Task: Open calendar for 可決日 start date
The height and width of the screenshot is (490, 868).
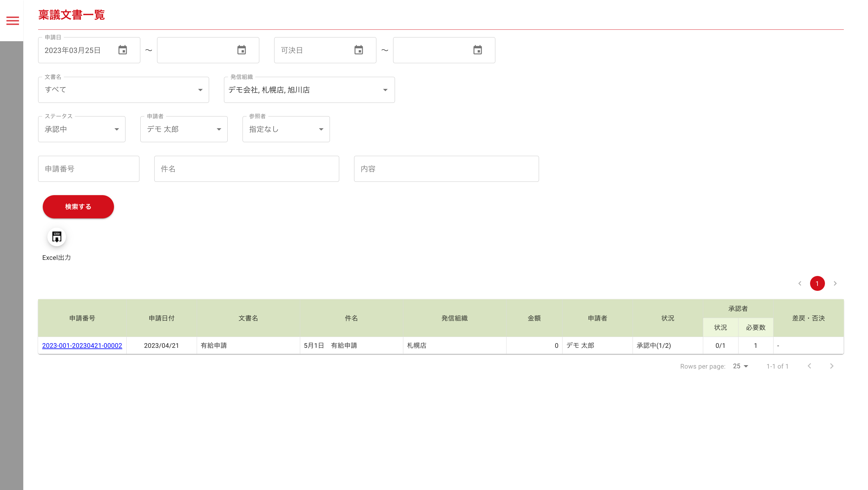Action: click(358, 50)
